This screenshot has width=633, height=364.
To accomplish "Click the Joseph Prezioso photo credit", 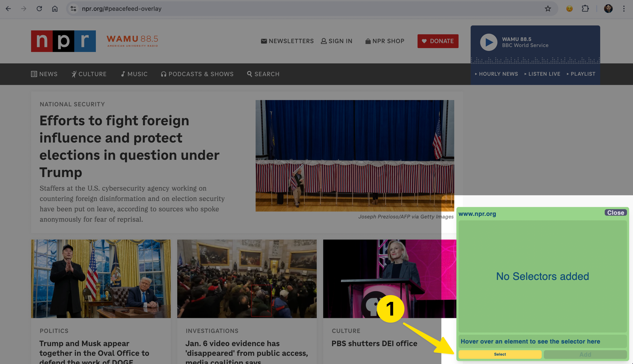I will click(x=406, y=217).
